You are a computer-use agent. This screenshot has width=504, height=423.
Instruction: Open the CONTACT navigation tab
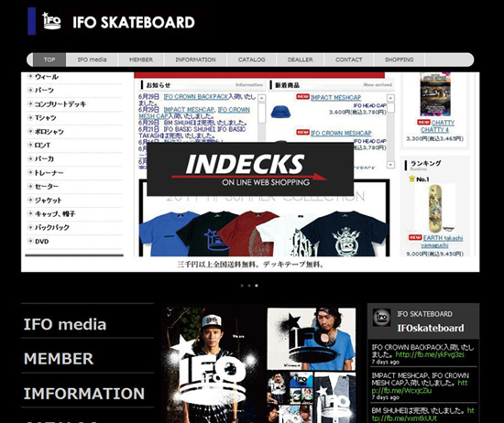coord(349,60)
